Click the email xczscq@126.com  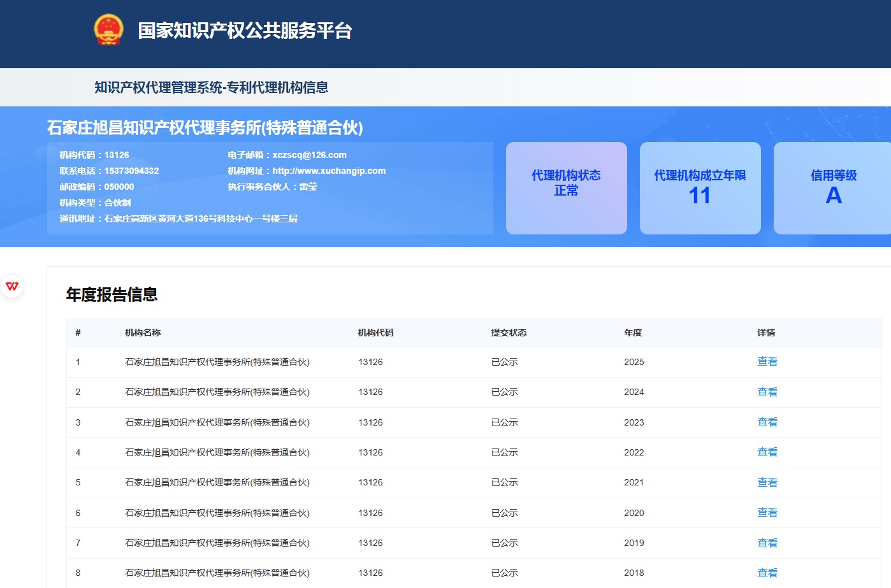tap(310, 155)
